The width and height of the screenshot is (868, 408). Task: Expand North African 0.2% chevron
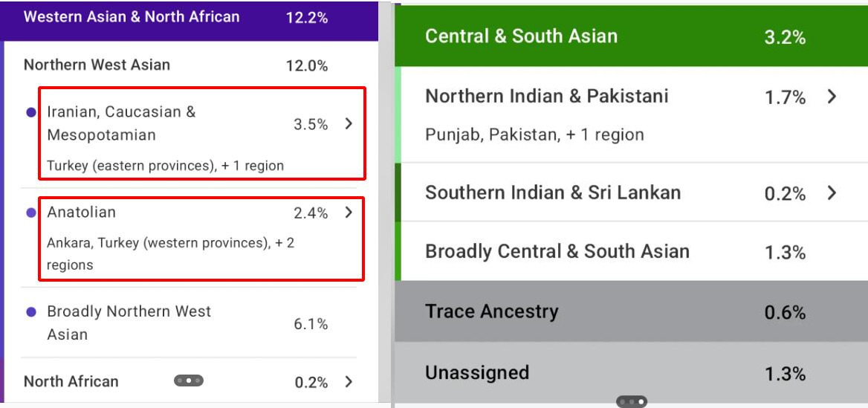point(349,382)
